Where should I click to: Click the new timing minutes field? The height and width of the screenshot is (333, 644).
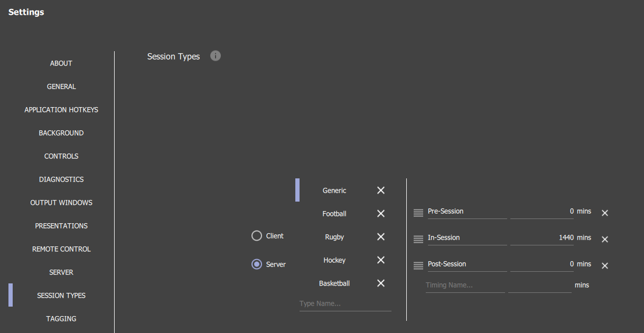540,286
